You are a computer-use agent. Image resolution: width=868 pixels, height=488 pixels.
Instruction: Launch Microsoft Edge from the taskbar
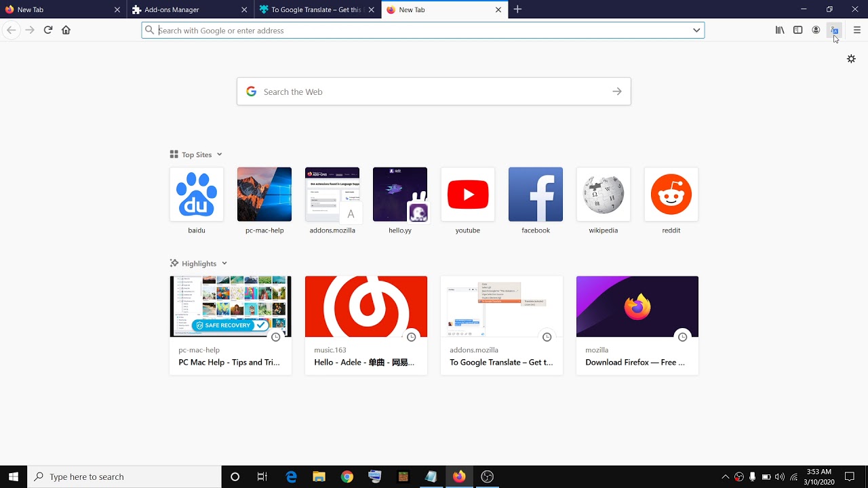click(291, 476)
